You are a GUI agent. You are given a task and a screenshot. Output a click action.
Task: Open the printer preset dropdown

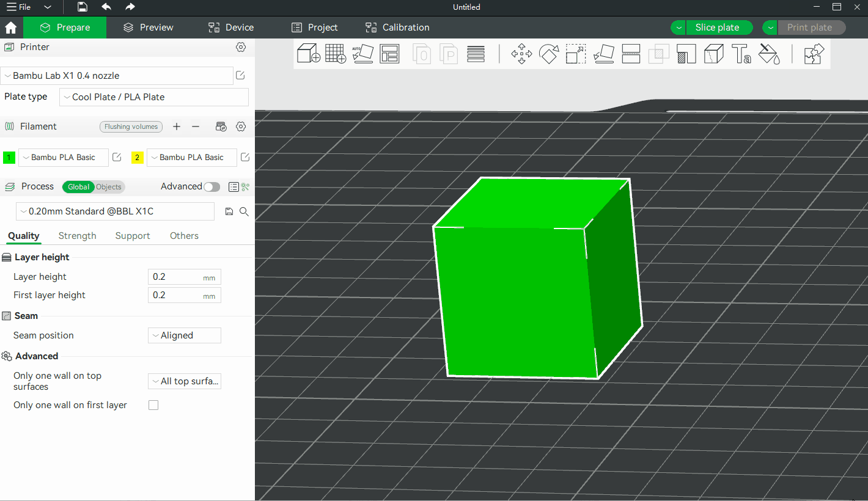[x=117, y=76]
